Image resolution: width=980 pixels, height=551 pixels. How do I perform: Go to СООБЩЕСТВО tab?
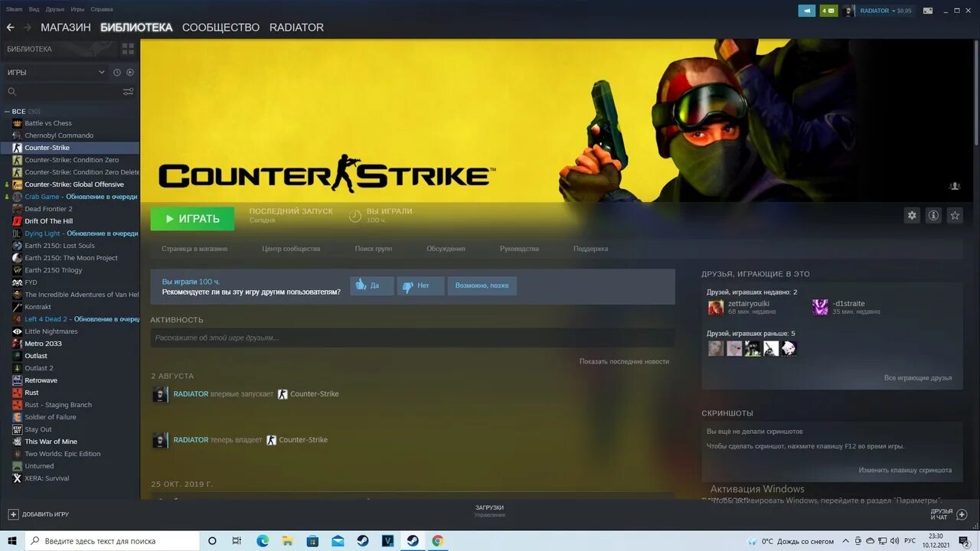click(221, 27)
